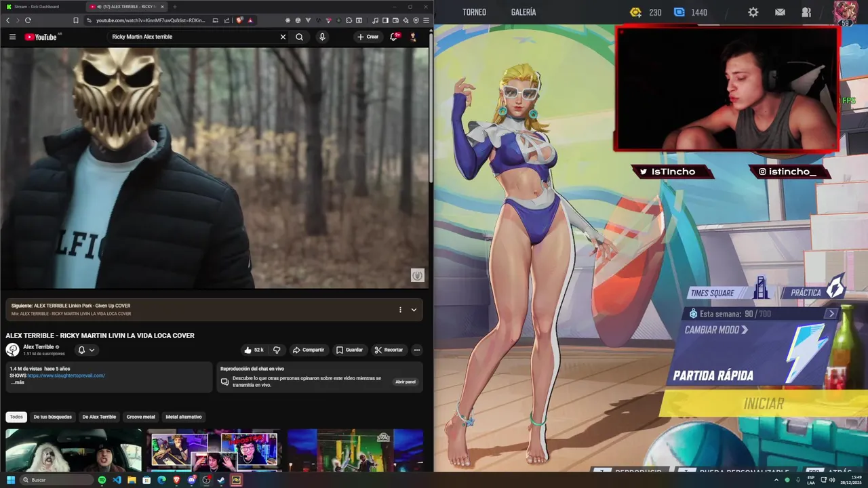Image resolution: width=868 pixels, height=488 pixels.
Task: Dislike the Alex Terrible video
Action: (277, 350)
